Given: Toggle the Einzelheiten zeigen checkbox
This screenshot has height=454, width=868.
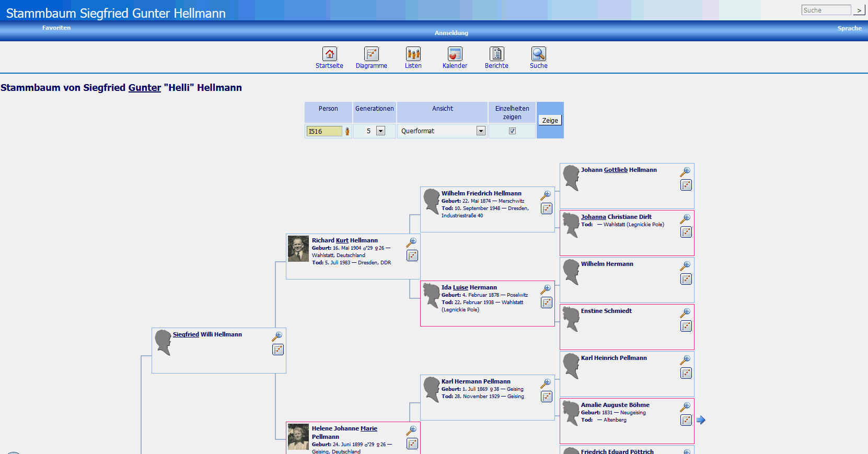Looking at the screenshot, I should tap(512, 131).
